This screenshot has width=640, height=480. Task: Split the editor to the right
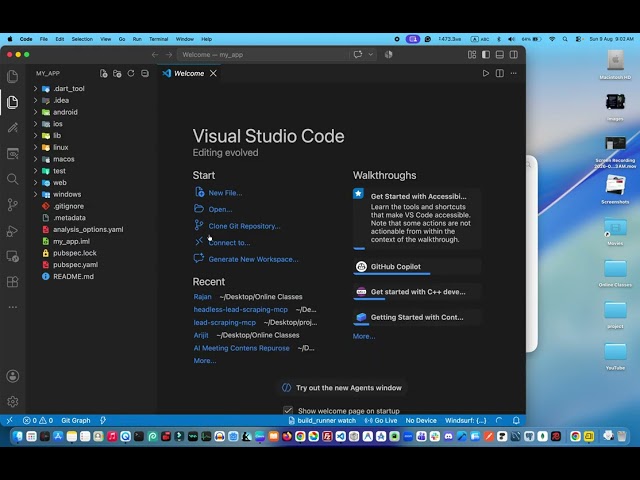(500, 73)
